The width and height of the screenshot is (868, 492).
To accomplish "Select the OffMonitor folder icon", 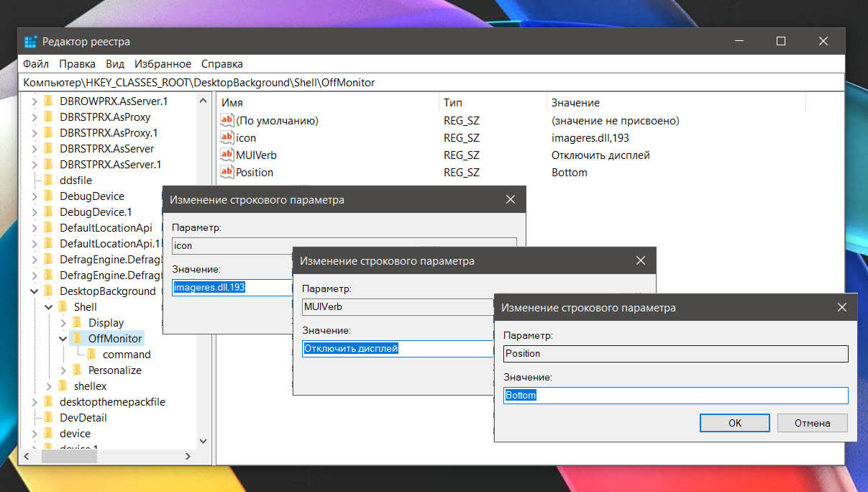I will click(77, 338).
